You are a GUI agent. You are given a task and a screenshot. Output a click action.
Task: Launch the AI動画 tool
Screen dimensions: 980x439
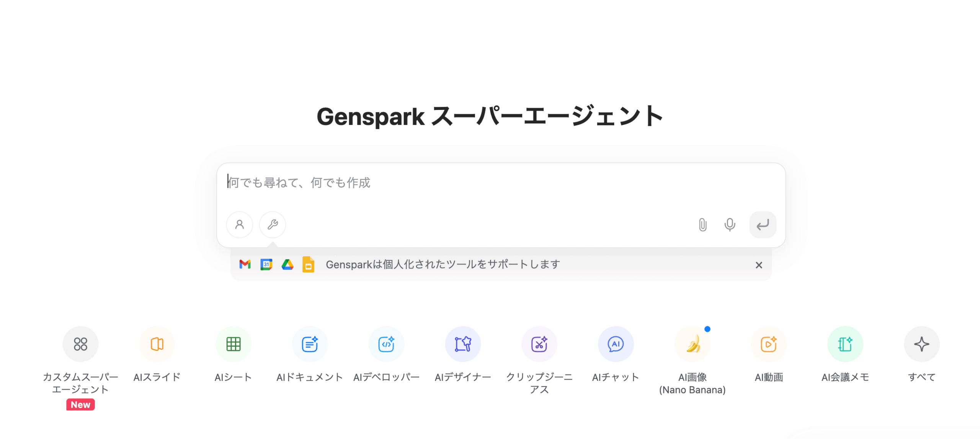click(769, 344)
